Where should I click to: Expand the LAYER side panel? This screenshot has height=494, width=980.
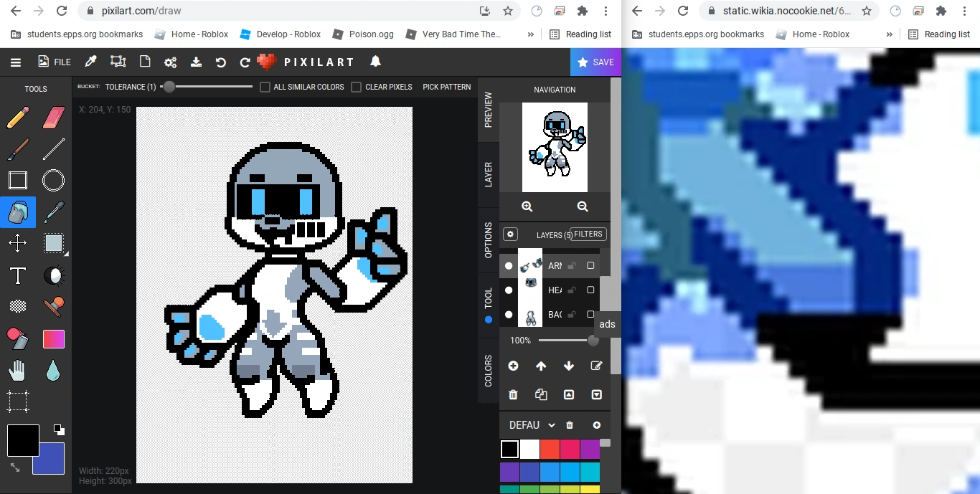pyautogui.click(x=489, y=172)
